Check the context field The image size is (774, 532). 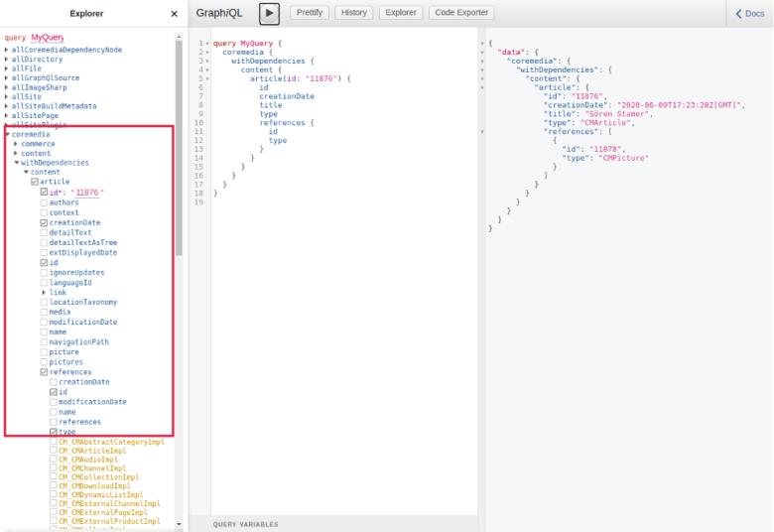coord(44,212)
